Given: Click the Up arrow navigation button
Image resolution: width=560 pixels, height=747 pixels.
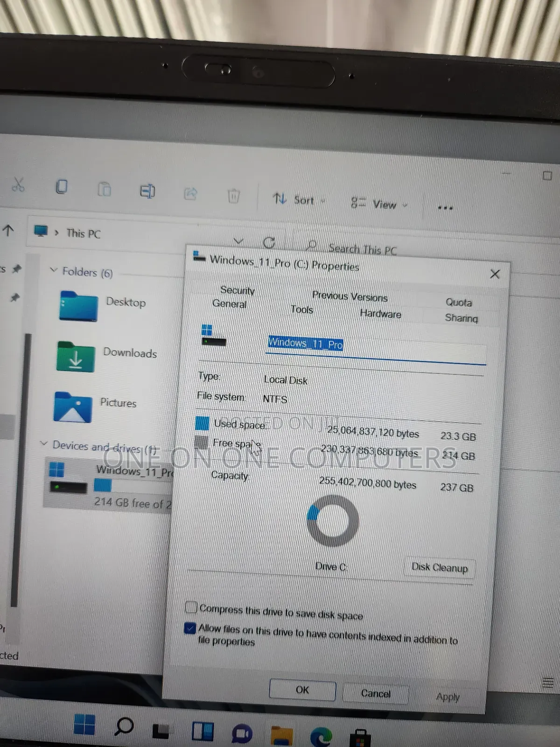Looking at the screenshot, I should pos(8,230).
